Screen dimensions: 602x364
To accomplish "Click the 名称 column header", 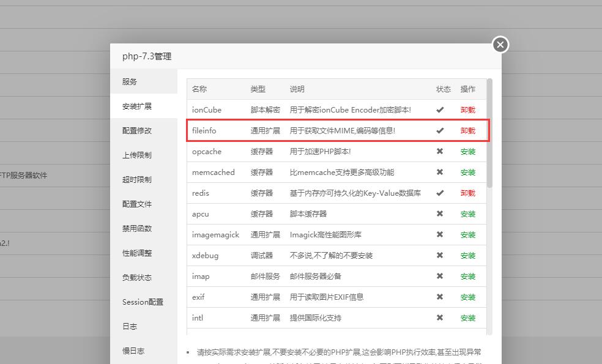I will coord(199,89).
